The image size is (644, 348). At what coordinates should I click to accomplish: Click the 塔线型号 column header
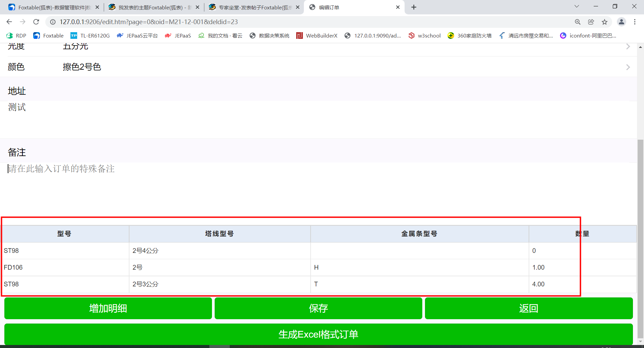219,234
